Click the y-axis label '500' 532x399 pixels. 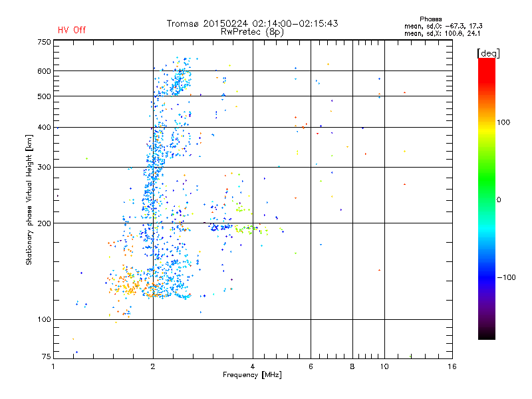click(x=45, y=96)
